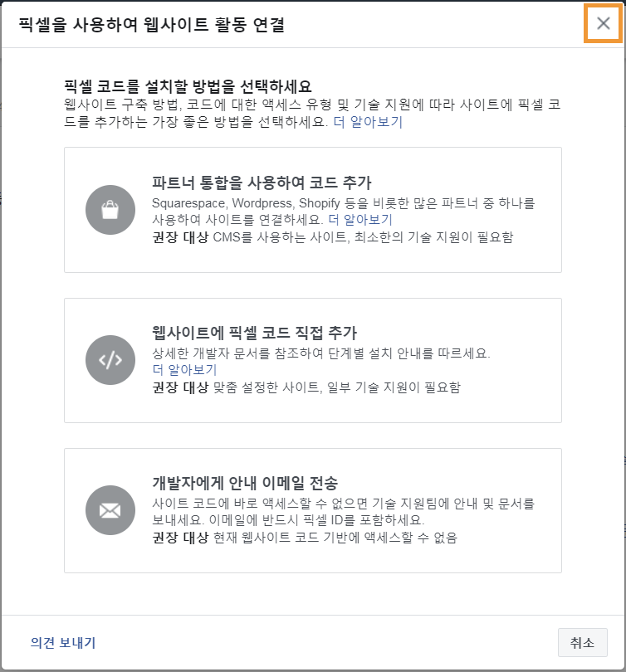Click the 의견 보내기 feedback link
The height and width of the screenshot is (672, 626).
point(63,642)
